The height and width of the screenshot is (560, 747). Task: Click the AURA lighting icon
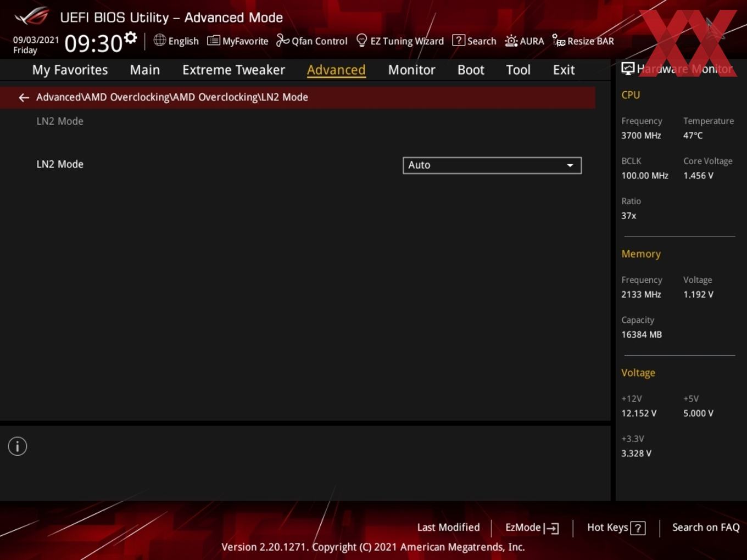point(511,41)
